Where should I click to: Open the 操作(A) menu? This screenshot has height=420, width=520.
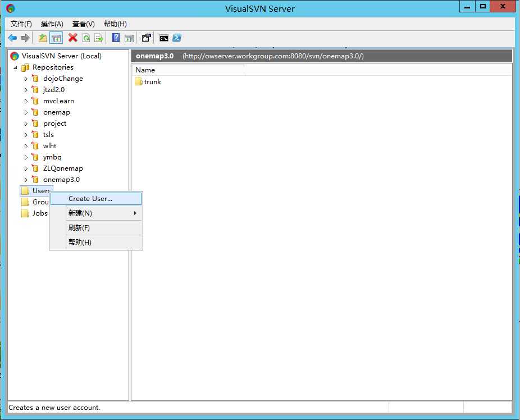[52, 24]
